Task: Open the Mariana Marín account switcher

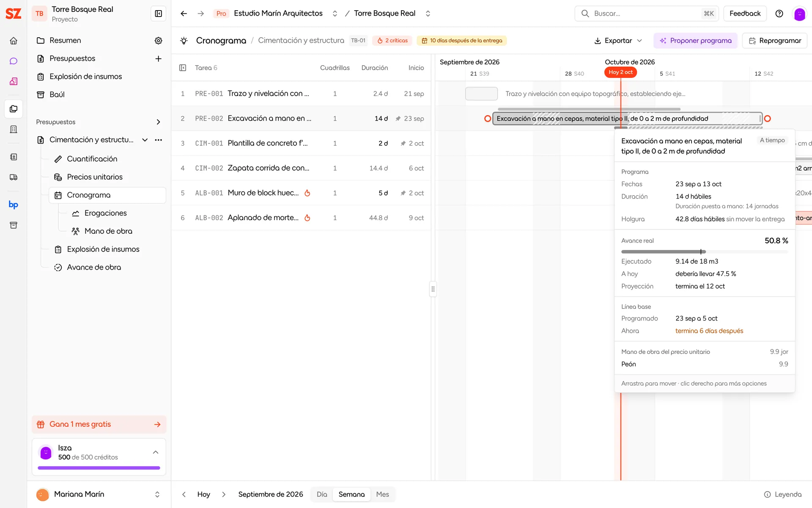Action: pyautogui.click(x=157, y=494)
